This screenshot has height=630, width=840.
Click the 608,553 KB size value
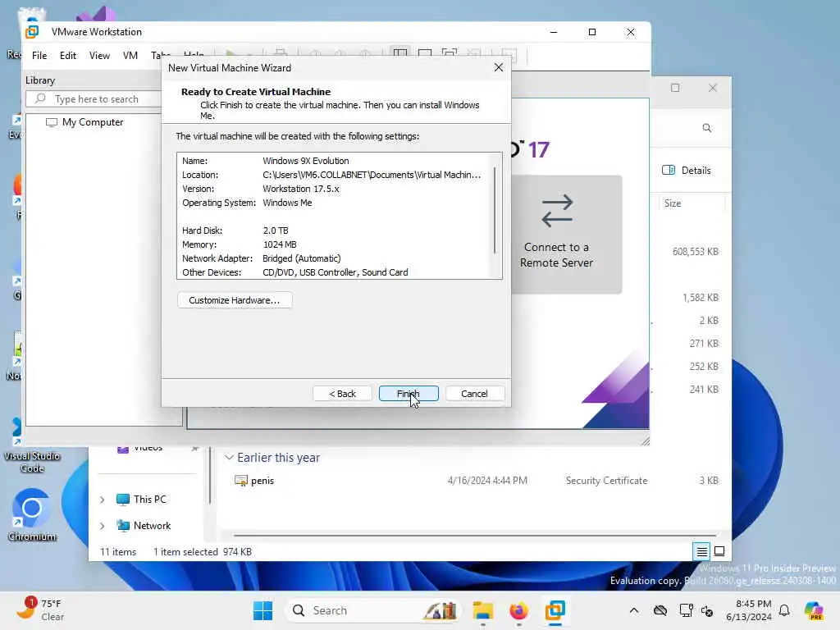(696, 252)
